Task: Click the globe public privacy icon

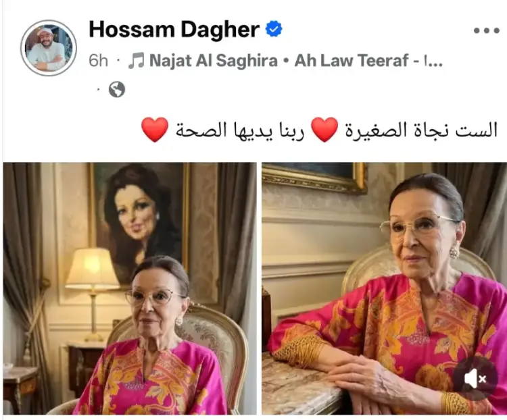Action: (x=117, y=89)
